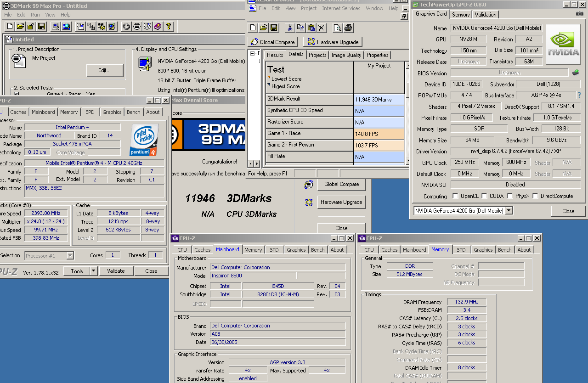Switch to Validation tab in GPU-Z
Screen dimensions: 588x383
coord(486,15)
